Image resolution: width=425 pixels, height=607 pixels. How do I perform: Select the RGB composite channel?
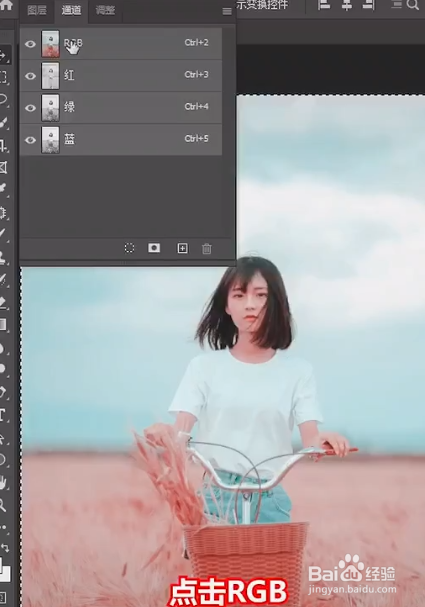tap(121, 44)
